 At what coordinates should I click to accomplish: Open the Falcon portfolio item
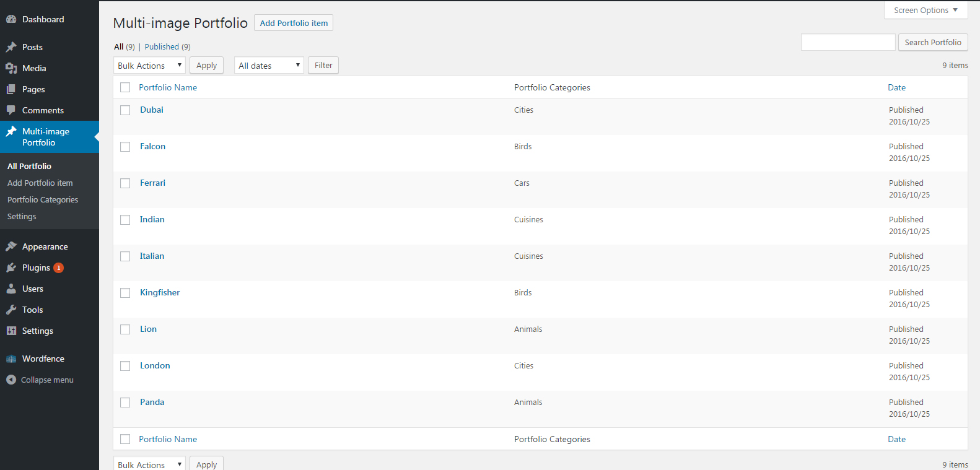tap(152, 146)
